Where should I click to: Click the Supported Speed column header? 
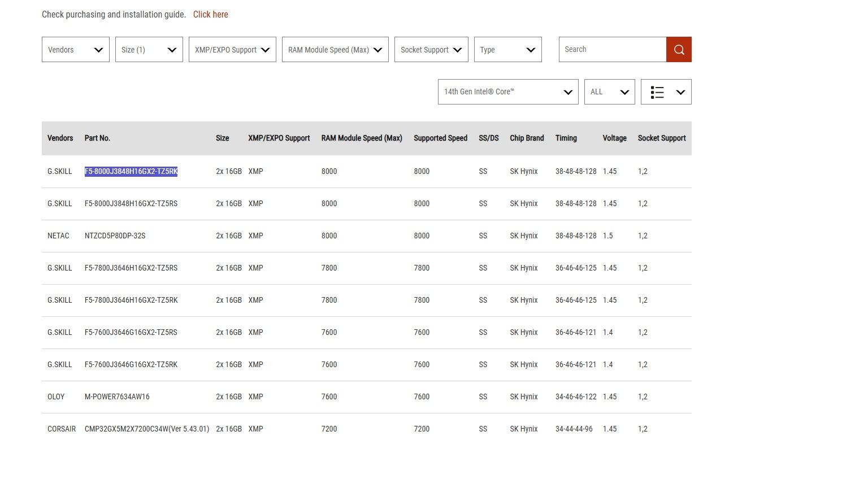(441, 138)
